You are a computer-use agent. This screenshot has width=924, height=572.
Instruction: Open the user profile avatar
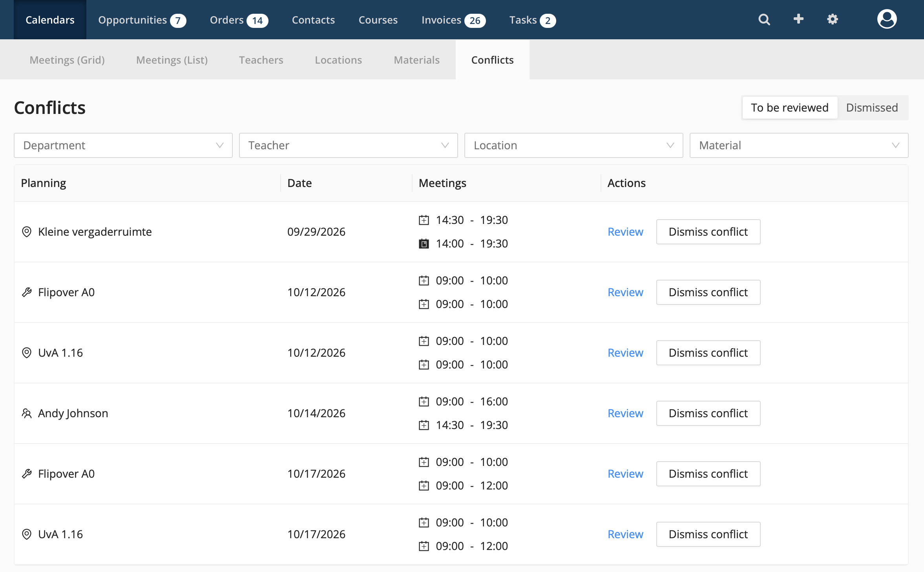coord(887,19)
